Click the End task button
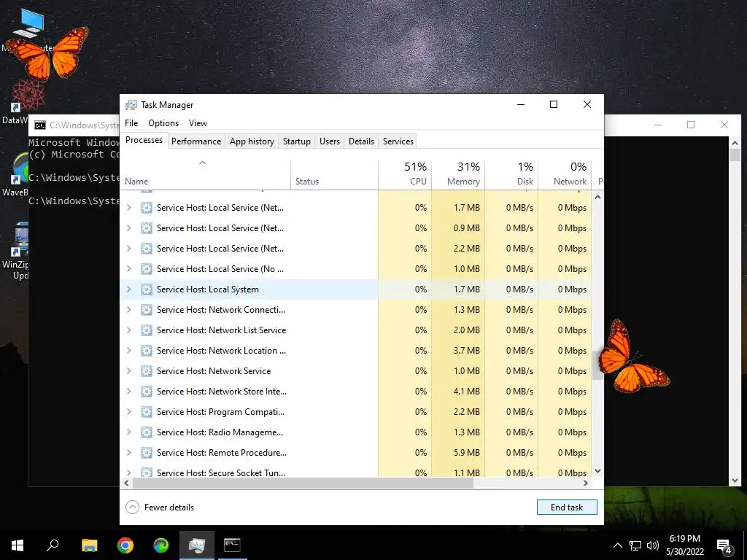 [x=567, y=507]
